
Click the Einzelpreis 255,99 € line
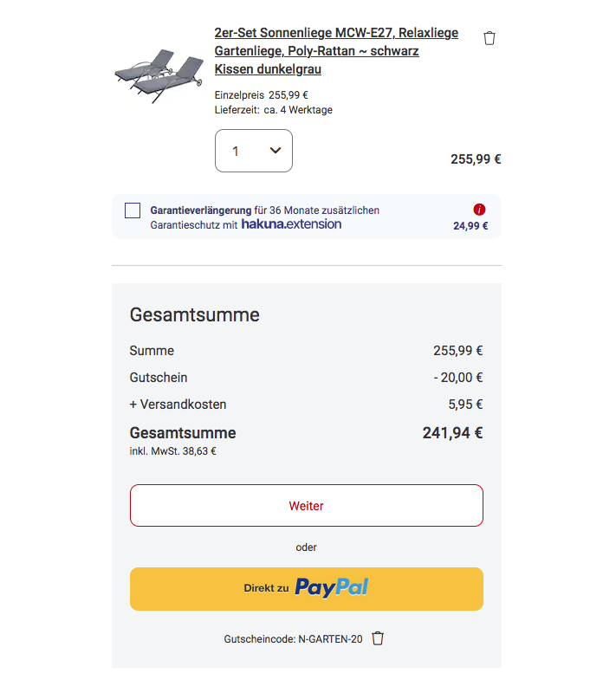262,95
